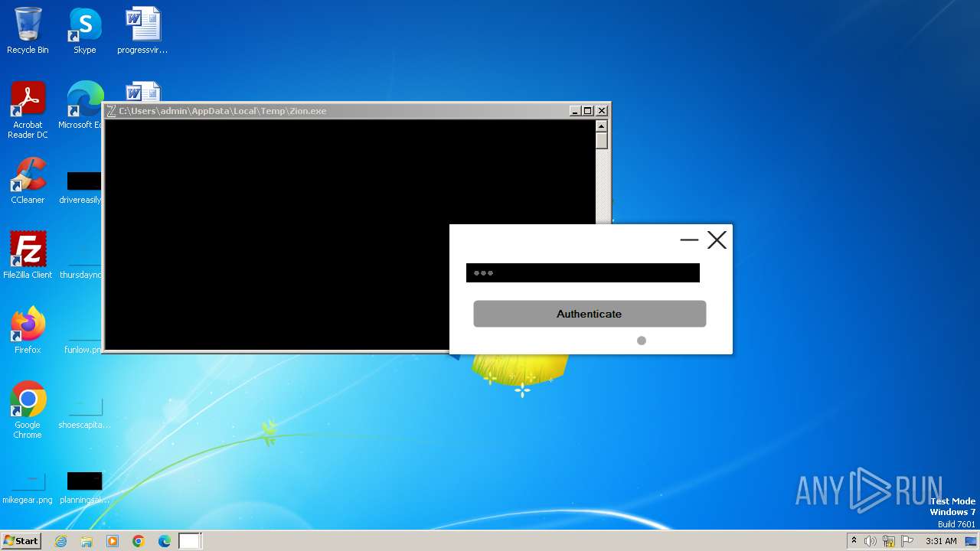Select the FileZilla Client shortcut

(x=28, y=255)
